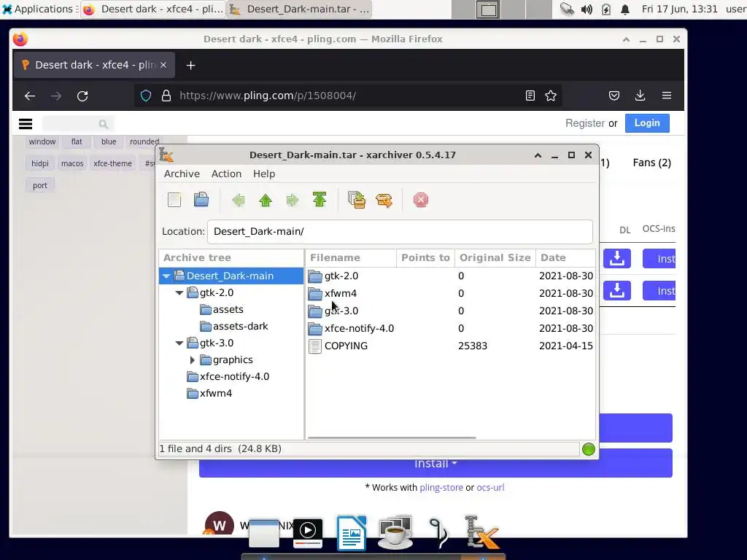The width and height of the screenshot is (747, 560).
Task: Open the Action menu in xarchiver
Action: 226,174
